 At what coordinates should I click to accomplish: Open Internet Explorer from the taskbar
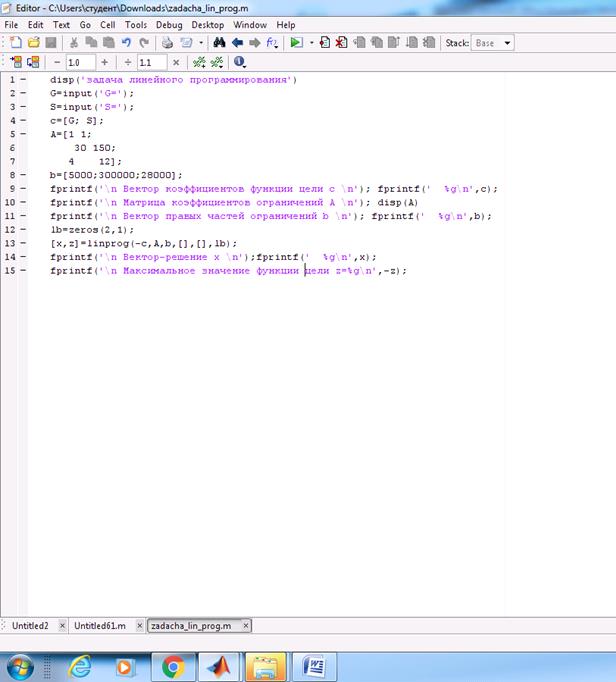coord(80,667)
